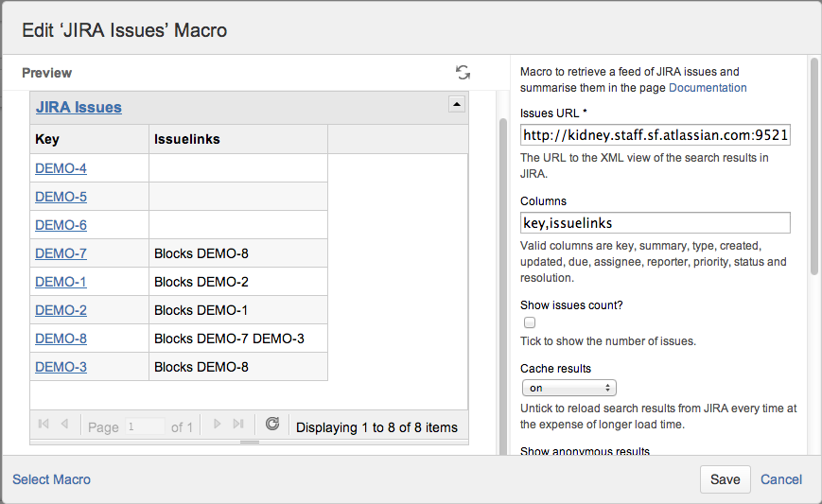The image size is (822, 504).
Task: Refresh the macro preview
Action: click(x=463, y=73)
